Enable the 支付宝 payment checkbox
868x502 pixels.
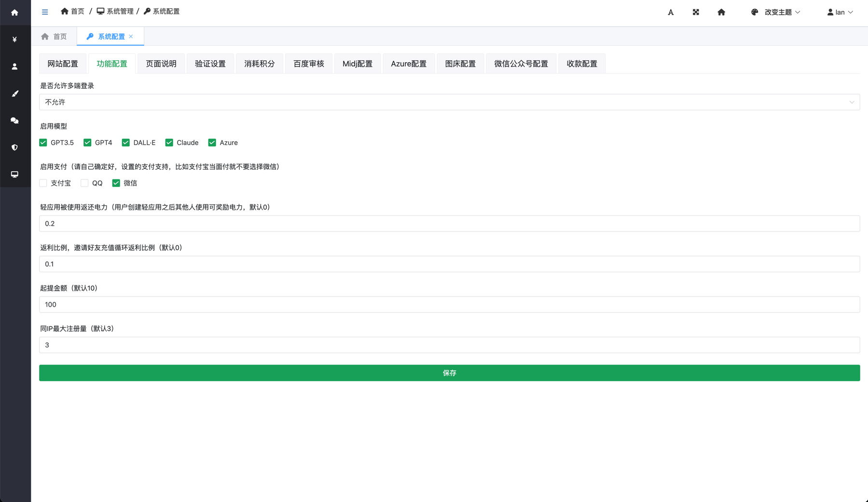tap(43, 183)
